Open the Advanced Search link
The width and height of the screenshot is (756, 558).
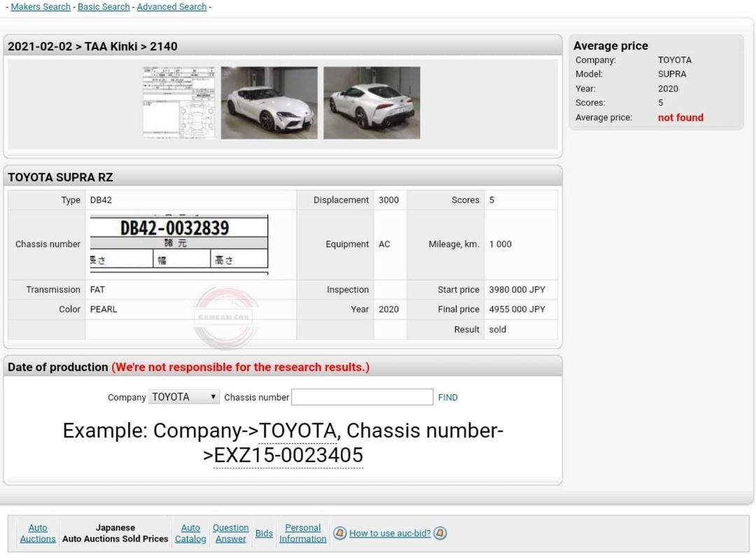tap(171, 7)
